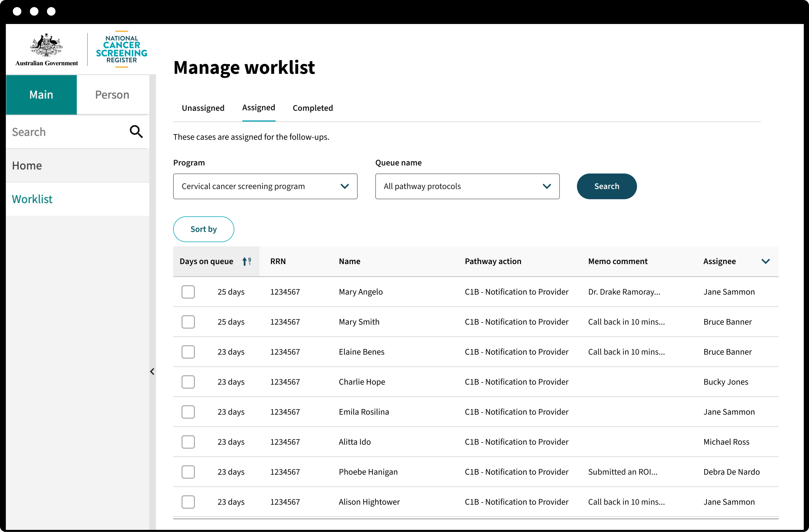Open the Queue name dropdown
Viewport: 809px width, 532px height.
point(467,186)
